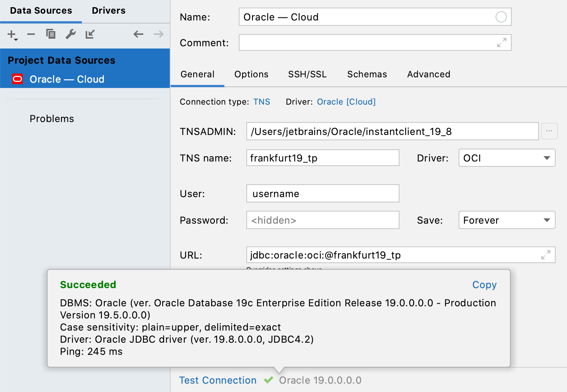This screenshot has height=392, width=567.
Task: Open the SSH/SSL settings tab
Action: (307, 74)
